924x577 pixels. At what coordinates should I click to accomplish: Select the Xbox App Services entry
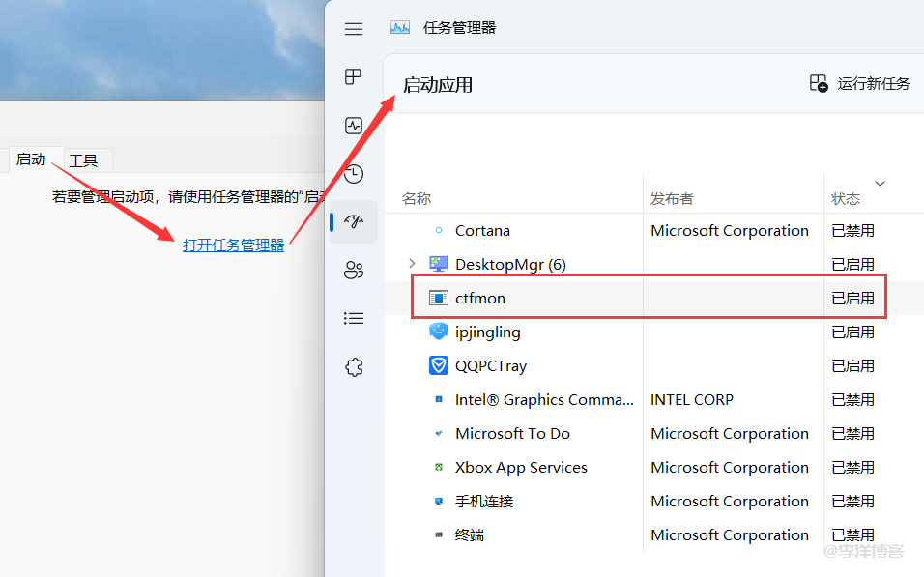(x=521, y=467)
